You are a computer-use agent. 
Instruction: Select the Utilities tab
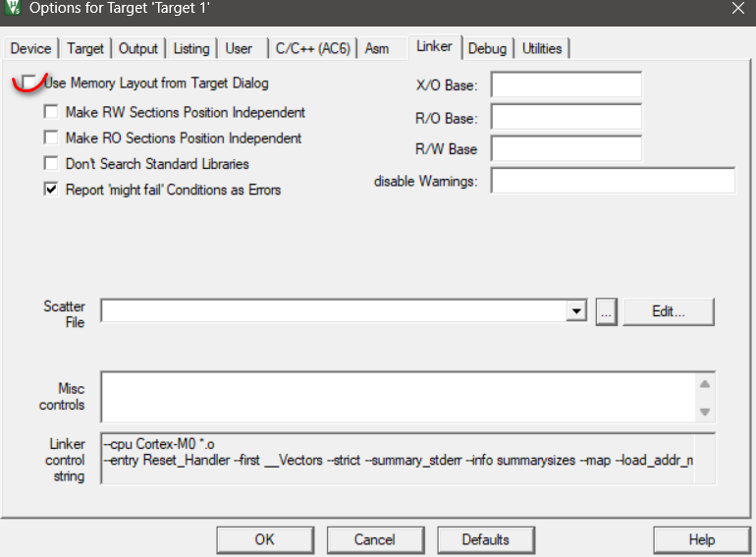(542, 48)
